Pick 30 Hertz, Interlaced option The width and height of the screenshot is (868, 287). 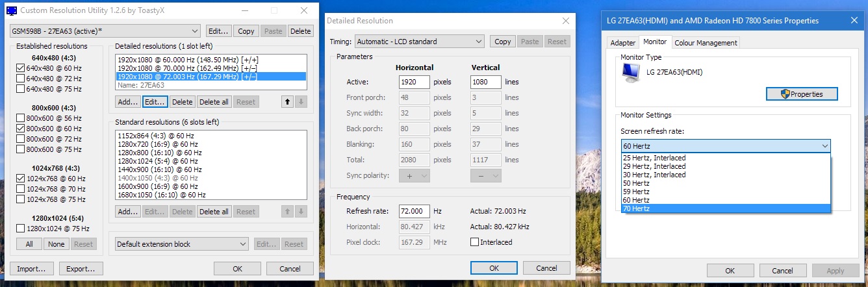point(726,175)
